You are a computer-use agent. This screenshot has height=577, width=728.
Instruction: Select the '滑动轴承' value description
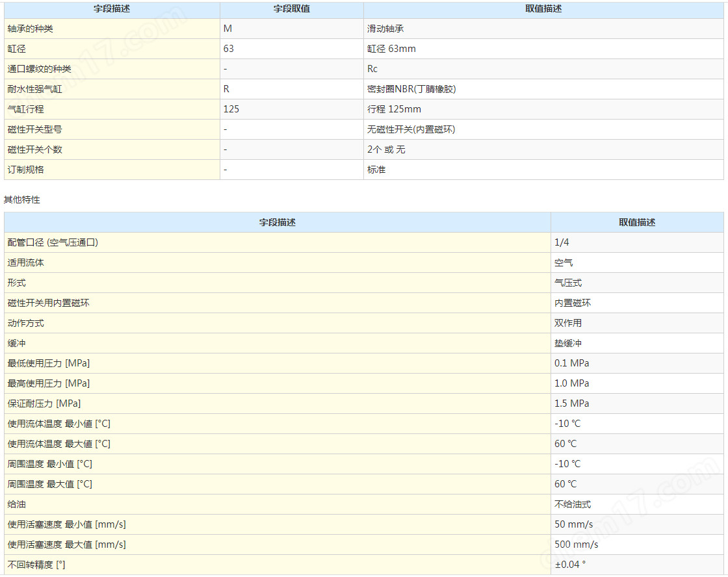point(543,29)
